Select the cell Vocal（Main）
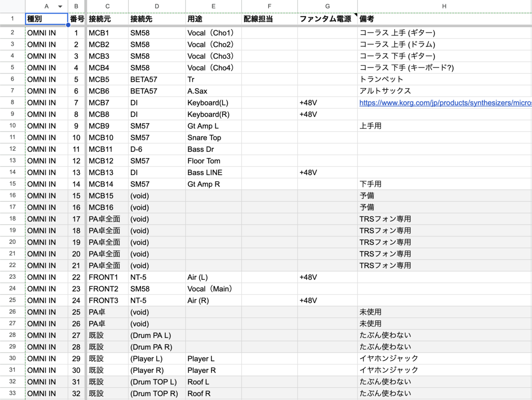This screenshot has width=532, height=400. click(x=214, y=289)
